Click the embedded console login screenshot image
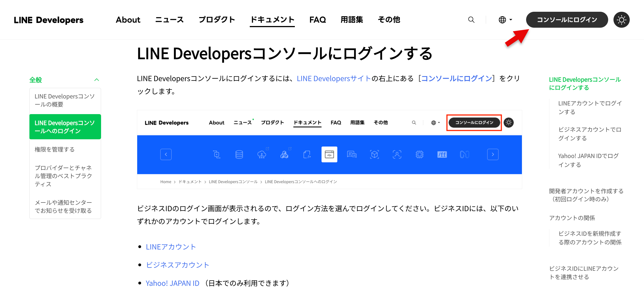644x292 pixels. click(329, 150)
